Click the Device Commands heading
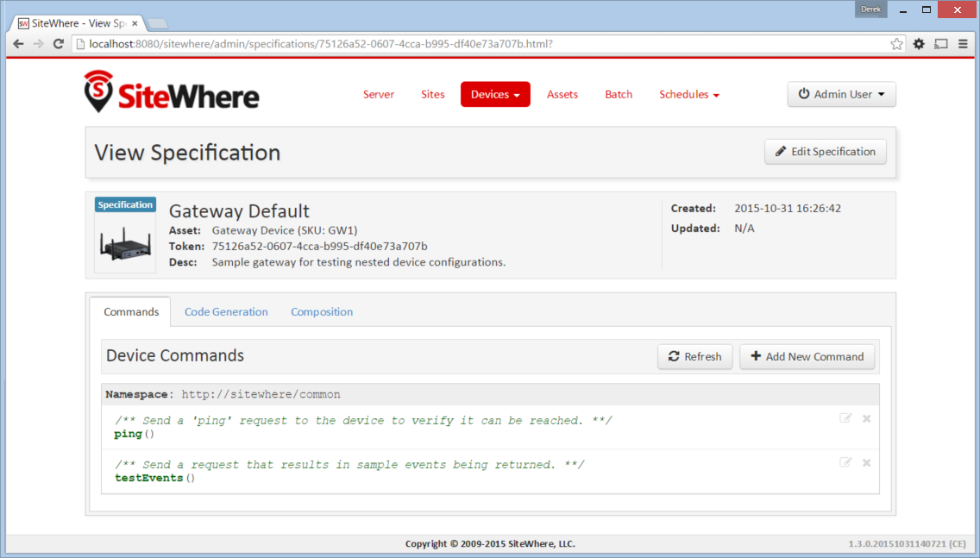 point(175,355)
